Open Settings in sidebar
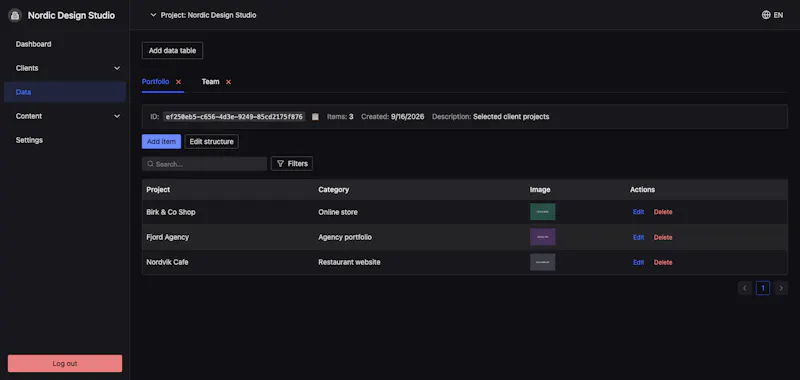Viewport: 800px width, 380px height. [x=65, y=140]
